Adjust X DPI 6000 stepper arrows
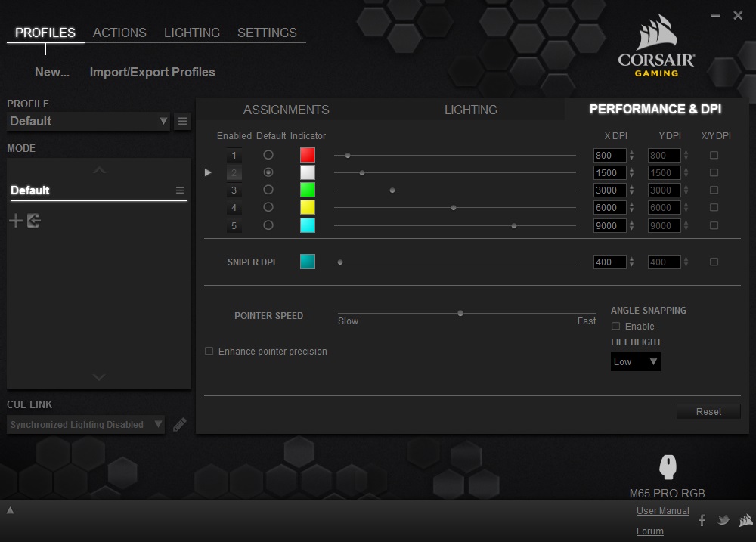 pos(631,207)
